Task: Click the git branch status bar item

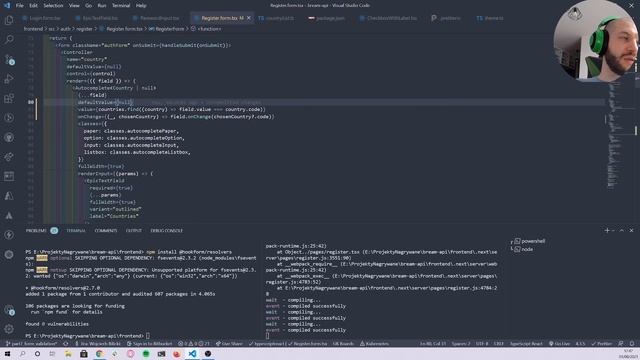Action: [x=31, y=344]
